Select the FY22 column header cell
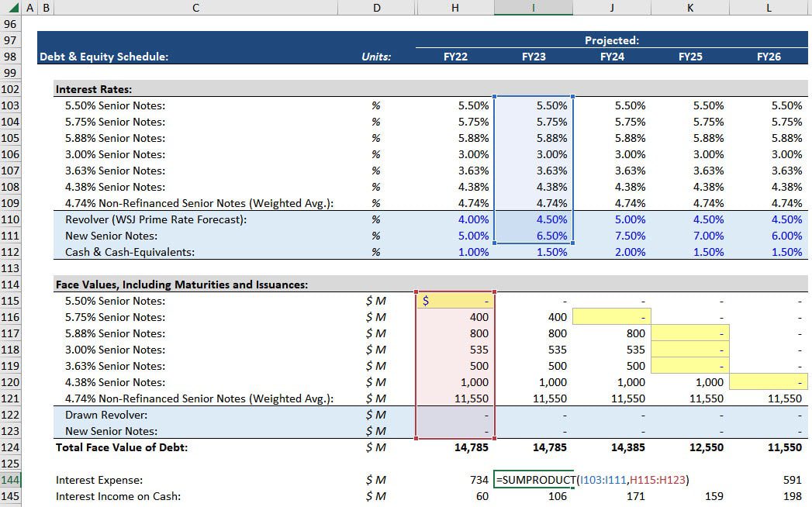Viewport: 812px width, 507px height. coord(455,57)
